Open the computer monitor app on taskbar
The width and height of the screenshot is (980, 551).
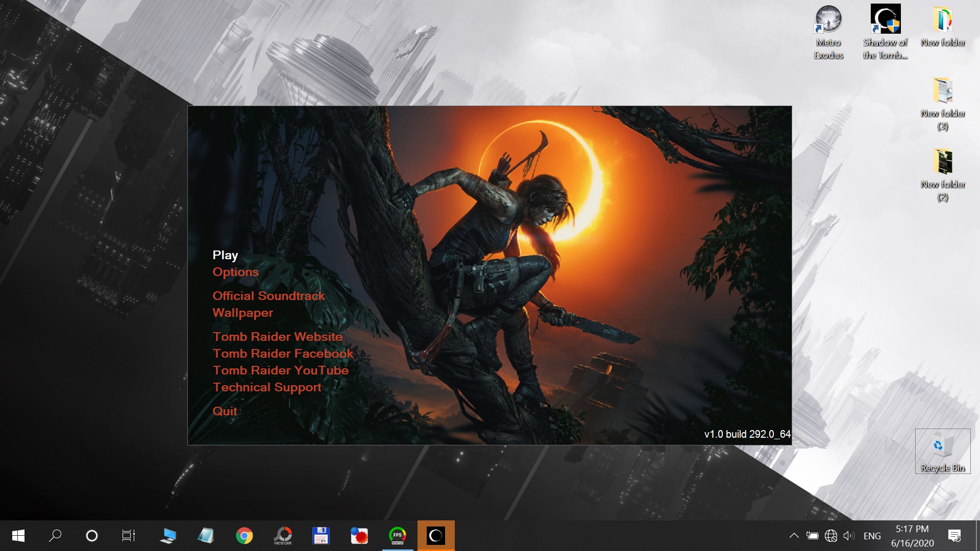(x=167, y=536)
